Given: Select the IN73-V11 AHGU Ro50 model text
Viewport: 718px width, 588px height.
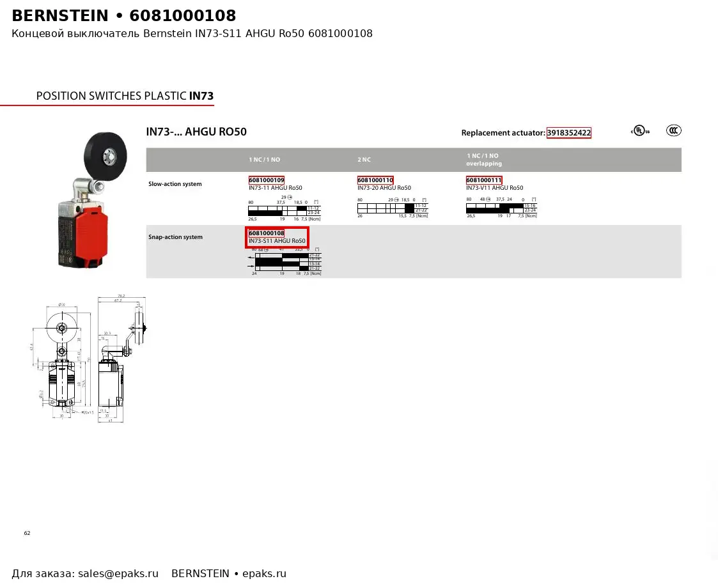Looking at the screenshot, I should point(494,188).
